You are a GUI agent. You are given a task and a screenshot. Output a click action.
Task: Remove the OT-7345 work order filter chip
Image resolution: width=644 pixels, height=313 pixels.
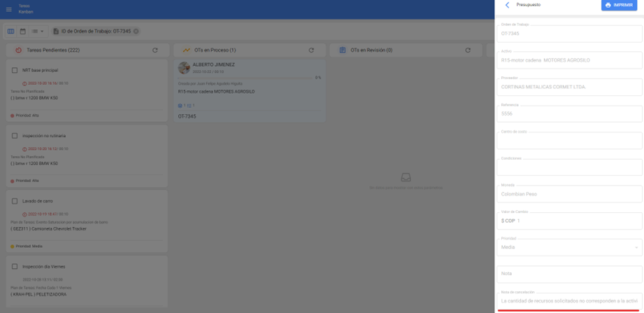(x=136, y=32)
